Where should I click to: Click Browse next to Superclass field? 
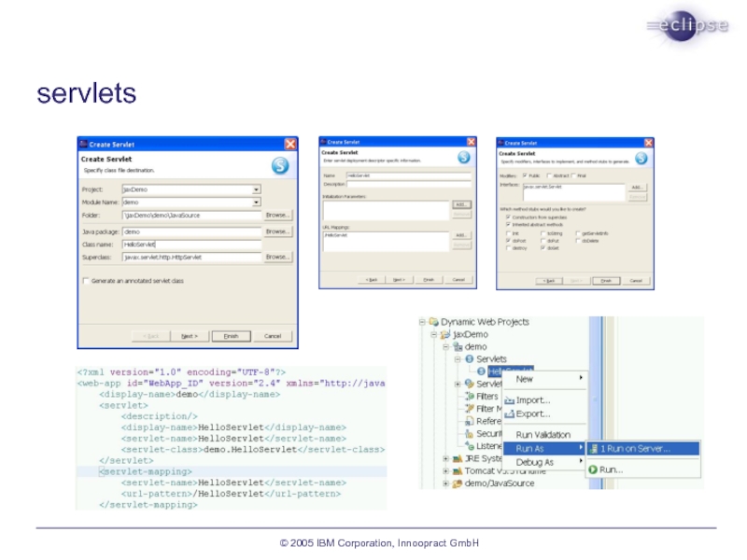click(x=277, y=257)
